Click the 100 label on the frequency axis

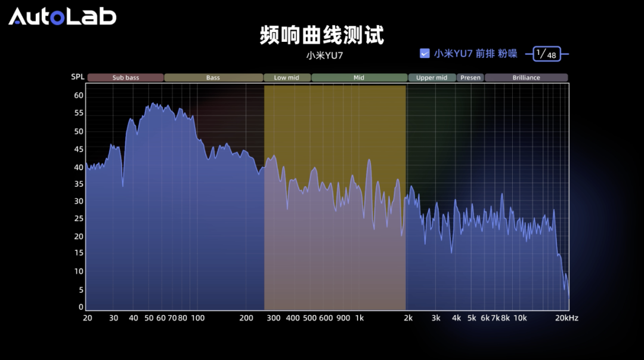(x=197, y=318)
